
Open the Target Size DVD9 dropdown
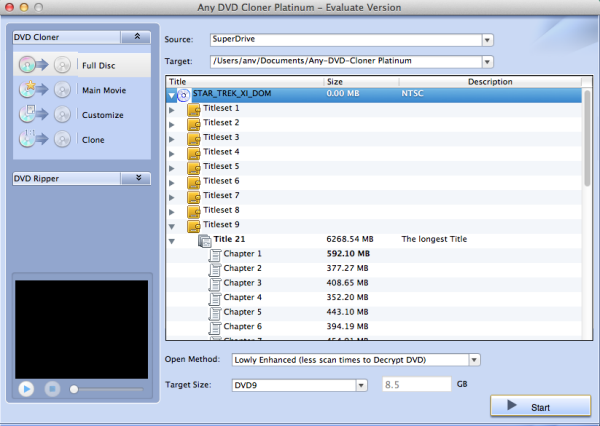(361, 385)
